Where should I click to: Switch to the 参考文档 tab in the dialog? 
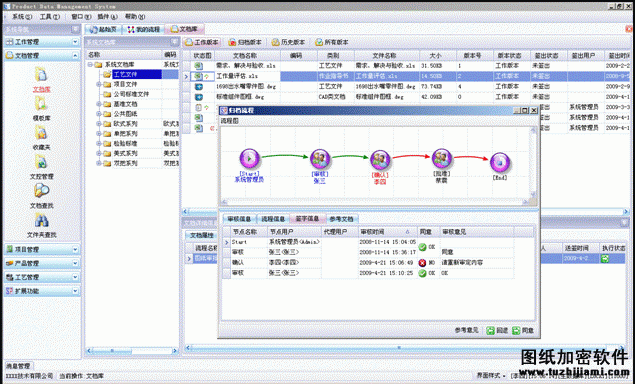coord(341,219)
